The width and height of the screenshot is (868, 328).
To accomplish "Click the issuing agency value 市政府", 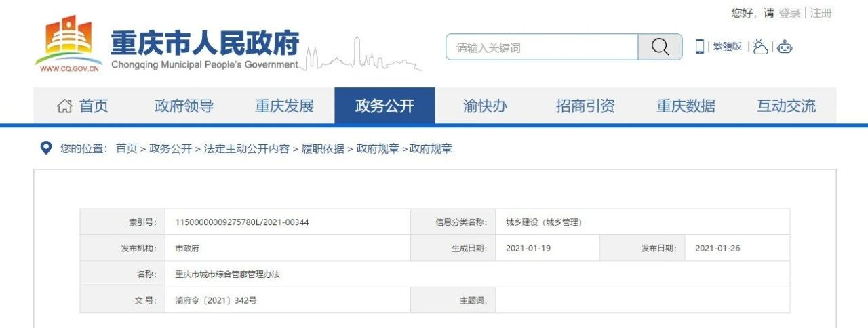I will (187, 248).
